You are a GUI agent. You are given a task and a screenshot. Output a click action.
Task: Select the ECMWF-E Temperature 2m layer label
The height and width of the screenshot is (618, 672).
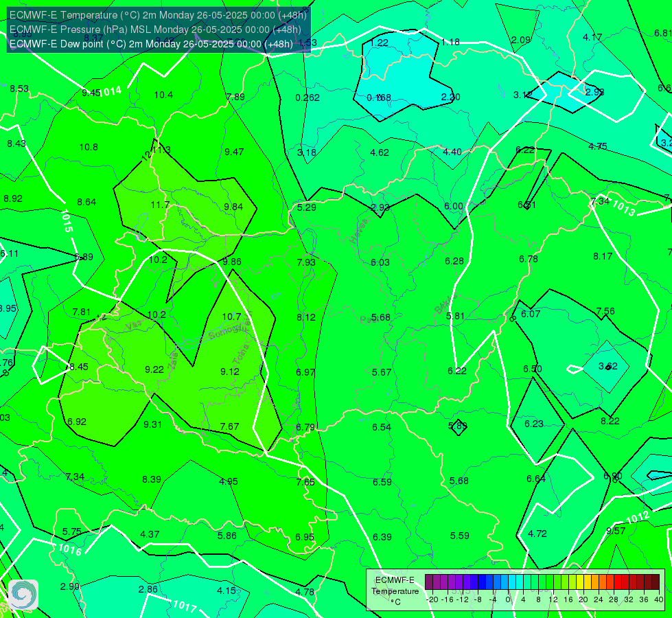tap(158, 15)
